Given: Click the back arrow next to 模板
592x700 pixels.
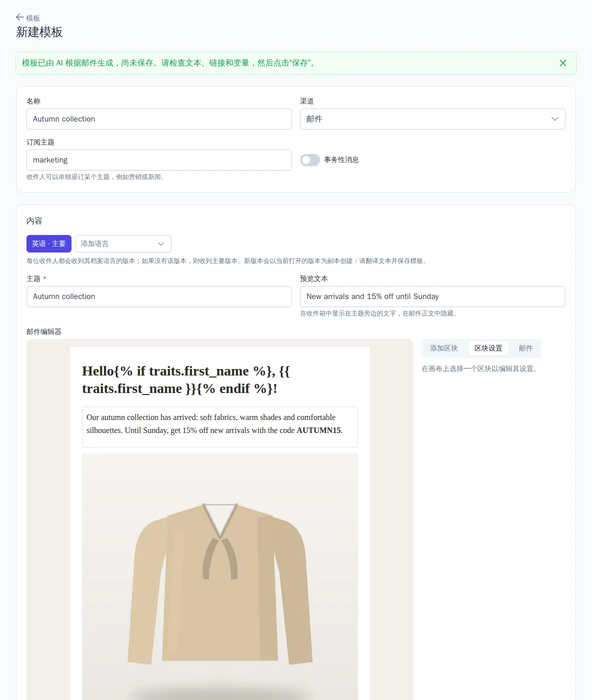Looking at the screenshot, I should click(20, 17).
